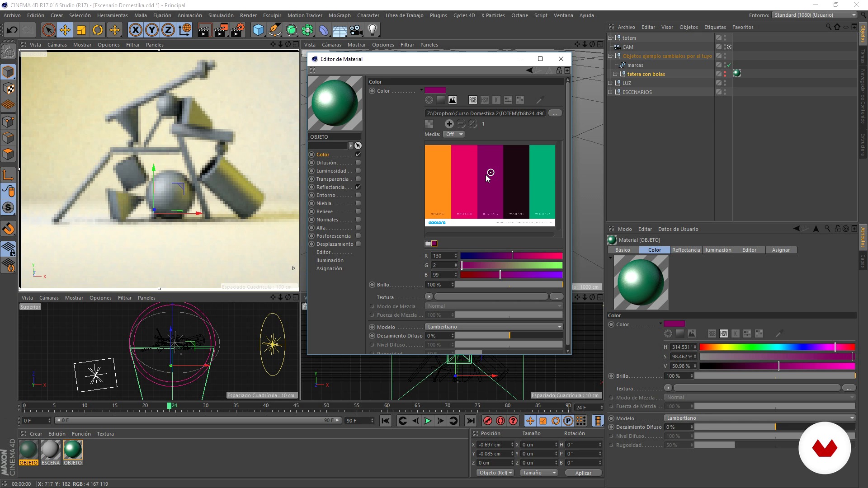Screen dimensions: 868x488
Task: Activate the Scale tool
Action: tap(81, 30)
